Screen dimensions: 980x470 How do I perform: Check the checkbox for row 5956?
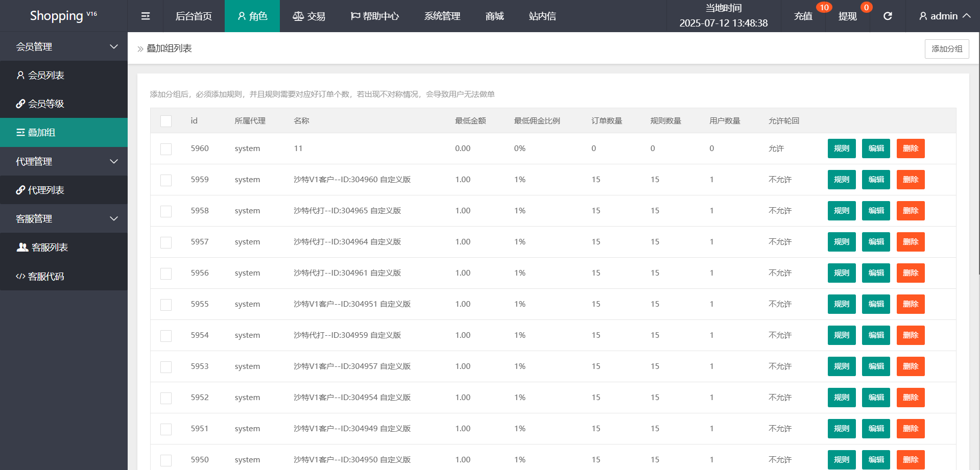point(166,274)
